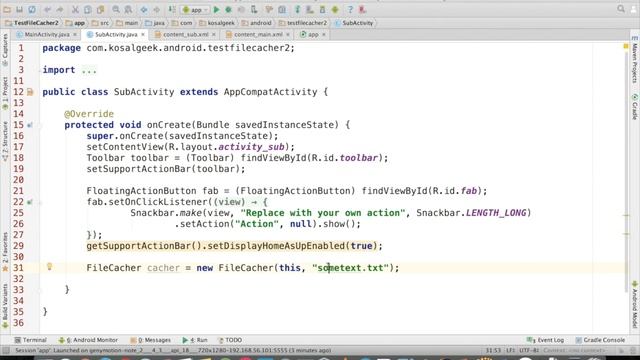Viewport: 640px width, 360px height.
Task: Click the Attach debugger to process icon
Action: click(x=254, y=9)
